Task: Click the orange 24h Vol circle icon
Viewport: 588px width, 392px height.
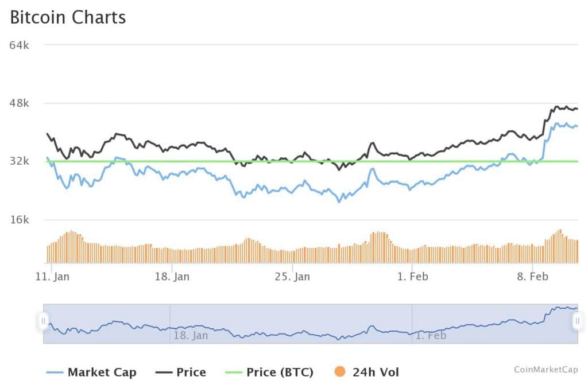Action: tap(339, 372)
